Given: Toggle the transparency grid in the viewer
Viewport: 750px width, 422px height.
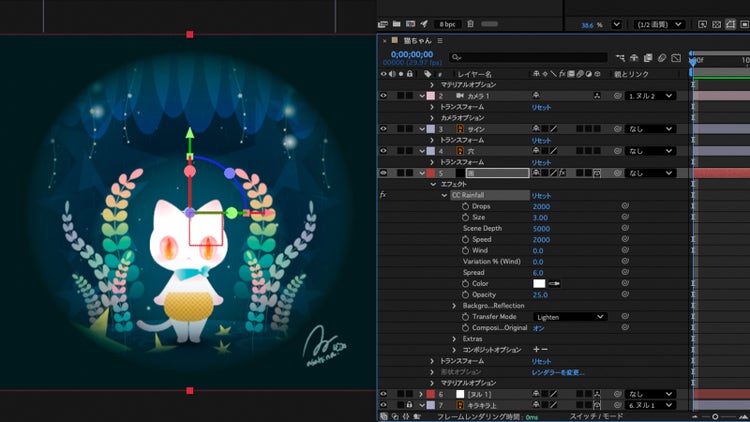Looking at the screenshot, I should tap(717, 24).
